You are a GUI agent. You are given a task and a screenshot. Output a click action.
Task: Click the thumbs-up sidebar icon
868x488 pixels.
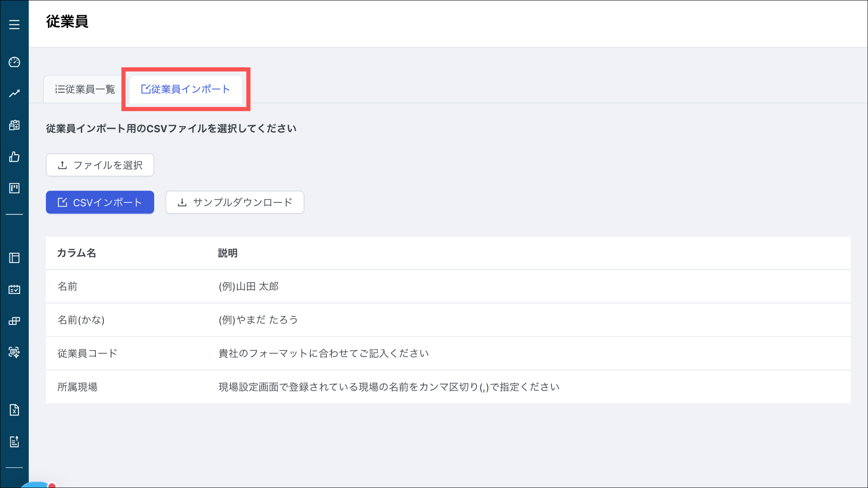point(14,157)
